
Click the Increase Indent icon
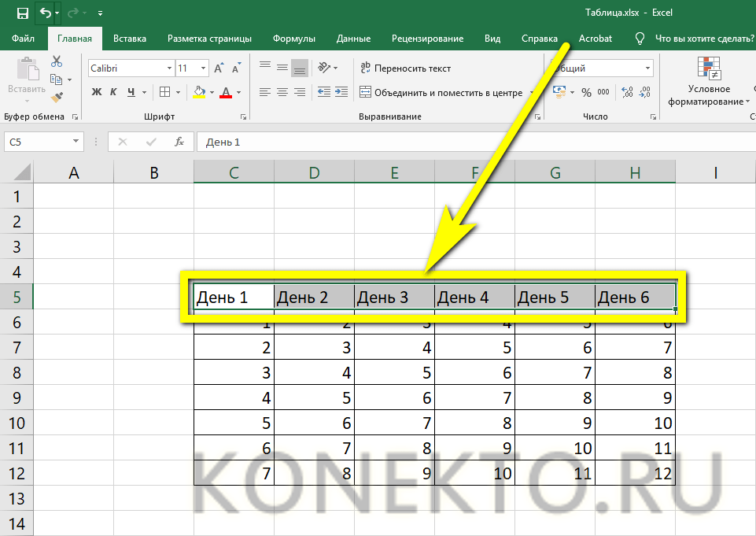coord(341,92)
